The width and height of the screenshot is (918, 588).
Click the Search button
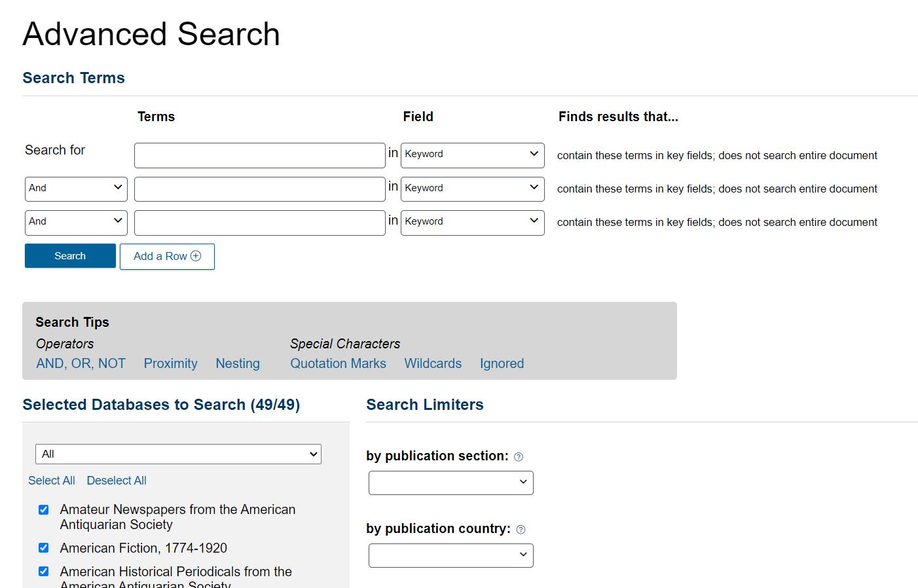click(x=69, y=255)
